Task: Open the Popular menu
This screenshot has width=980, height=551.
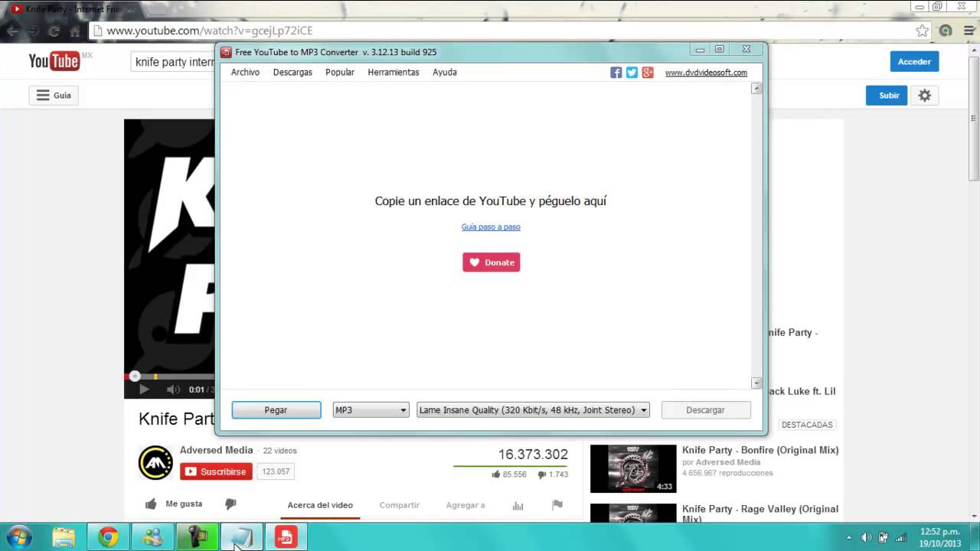Action: 340,72
